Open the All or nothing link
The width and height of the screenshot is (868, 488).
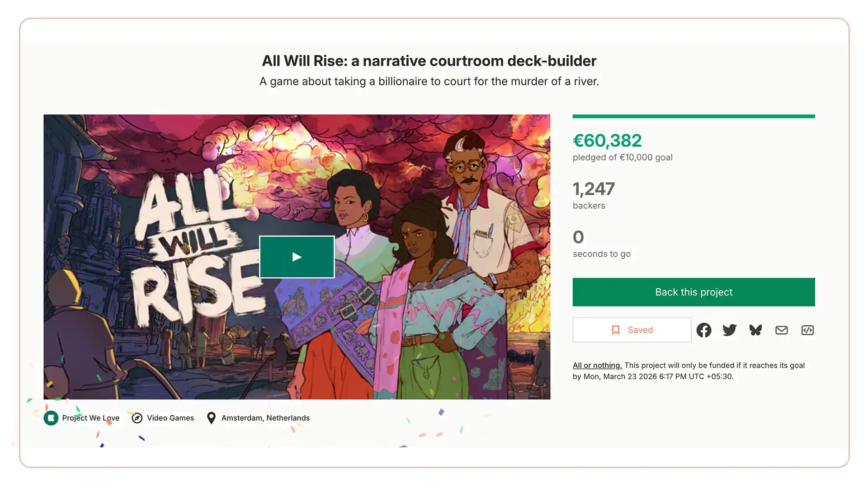(597, 365)
